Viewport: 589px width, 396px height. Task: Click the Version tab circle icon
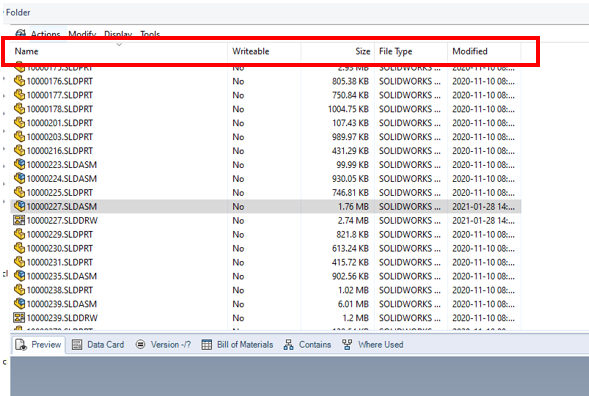click(140, 344)
